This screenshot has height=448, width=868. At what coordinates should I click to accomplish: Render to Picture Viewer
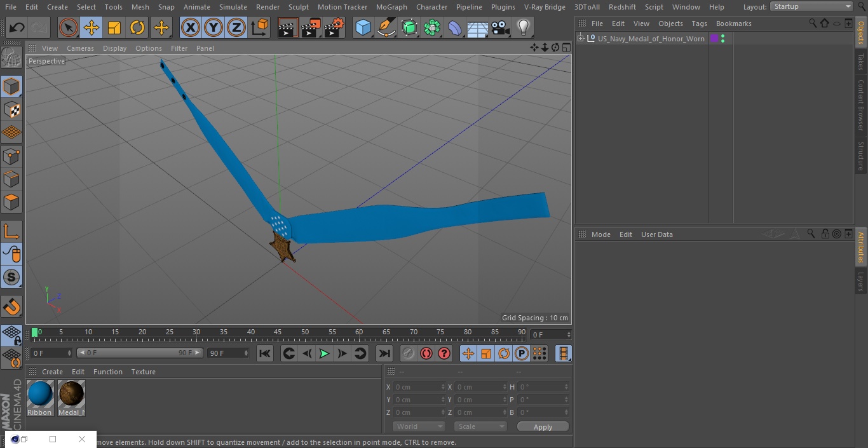[x=311, y=28]
